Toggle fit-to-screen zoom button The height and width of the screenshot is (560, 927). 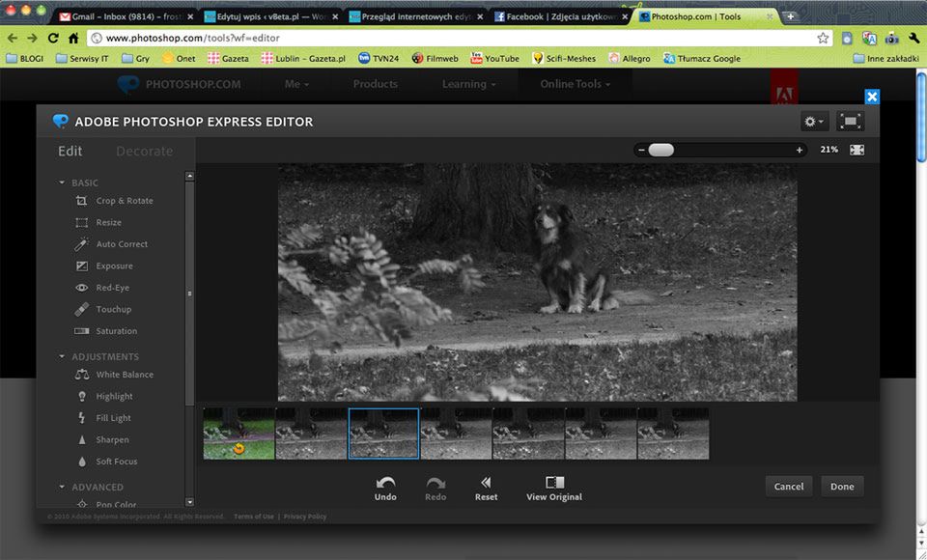click(x=857, y=150)
